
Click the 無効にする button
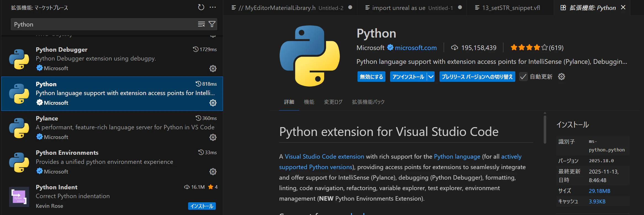[371, 77]
